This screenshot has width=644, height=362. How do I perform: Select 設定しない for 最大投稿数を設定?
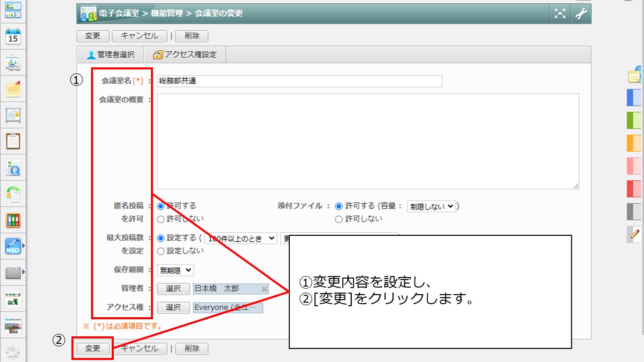(x=161, y=251)
